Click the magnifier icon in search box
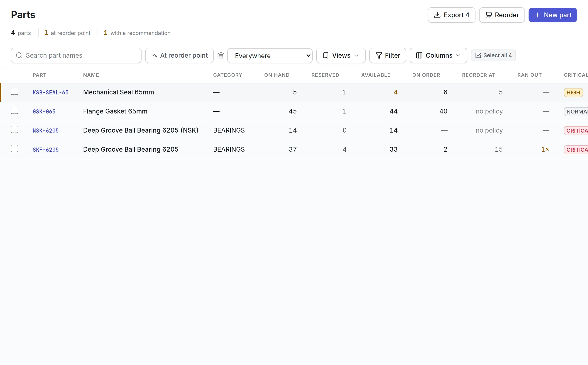This screenshot has height=365, width=588. tap(19, 56)
